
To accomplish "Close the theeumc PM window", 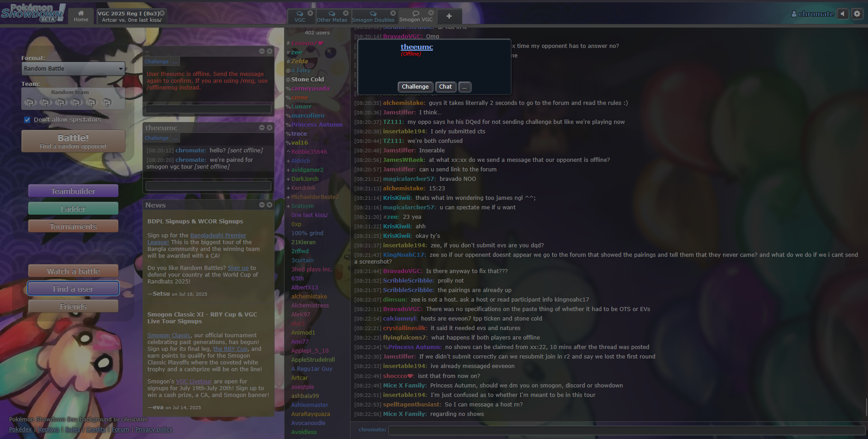I will pyautogui.click(x=270, y=127).
